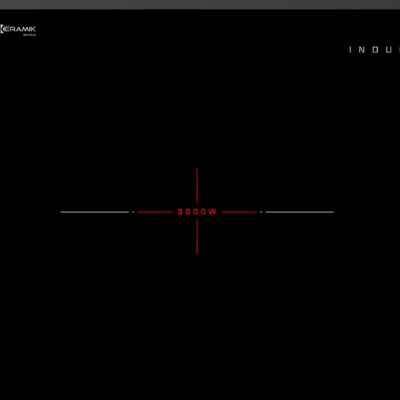400x400 pixels.
Task: Click the upper red vertical crosshair line
Action: click(x=197, y=186)
